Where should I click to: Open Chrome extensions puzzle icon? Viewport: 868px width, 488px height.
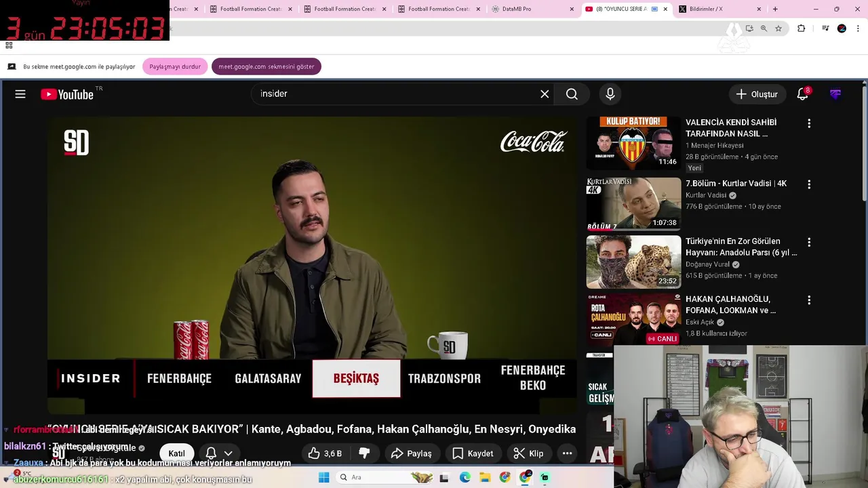801,28
